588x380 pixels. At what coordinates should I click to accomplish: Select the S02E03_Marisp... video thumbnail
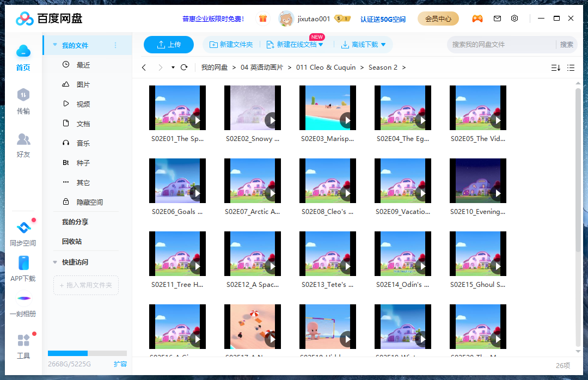click(x=327, y=108)
